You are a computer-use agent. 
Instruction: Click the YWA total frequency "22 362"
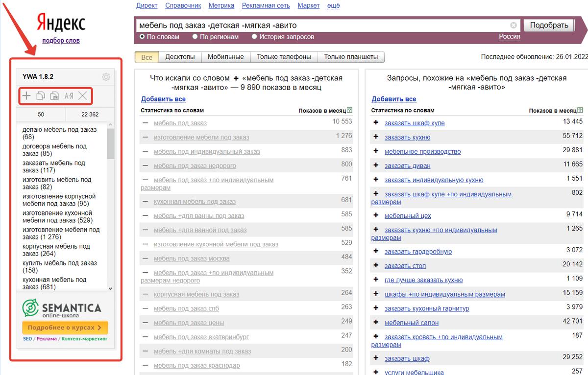pos(90,114)
